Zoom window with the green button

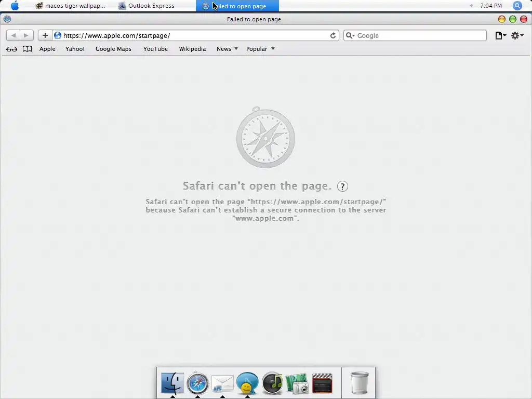click(x=513, y=19)
